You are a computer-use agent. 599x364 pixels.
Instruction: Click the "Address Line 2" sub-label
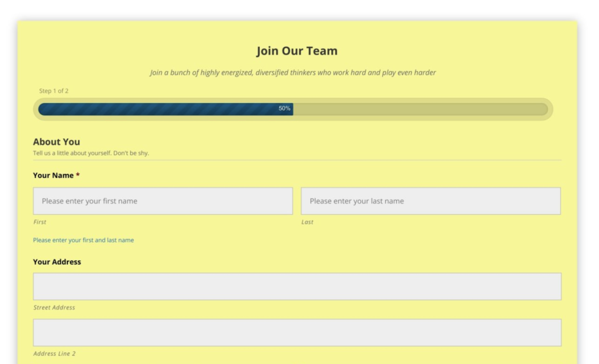coord(54,354)
